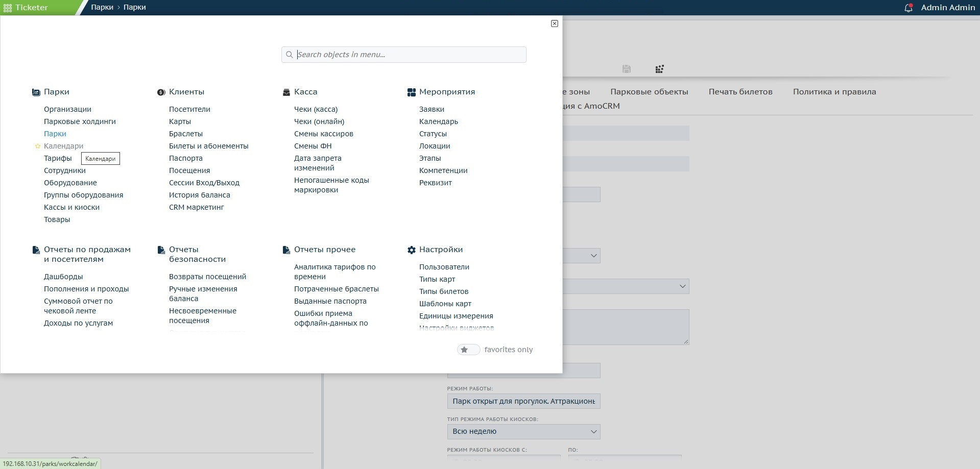Click the Отчеты безопасности section icon
This screenshot has width=980, height=469.
[161, 250]
